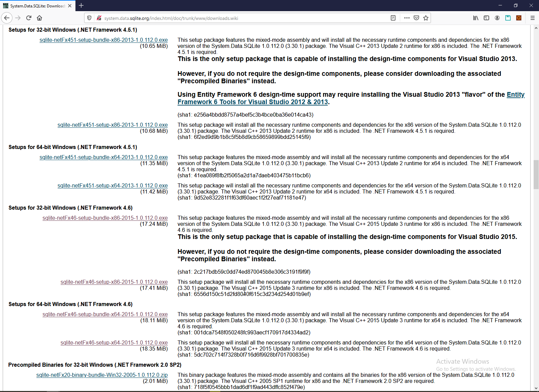Click the '(17.24 MiB)' file size

[154, 224]
